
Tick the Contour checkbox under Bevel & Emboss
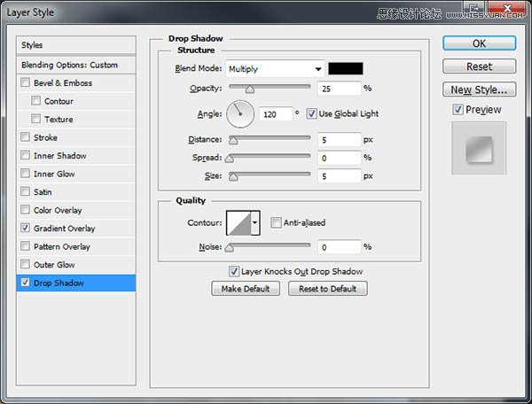pyautogui.click(x=35, y=101)
